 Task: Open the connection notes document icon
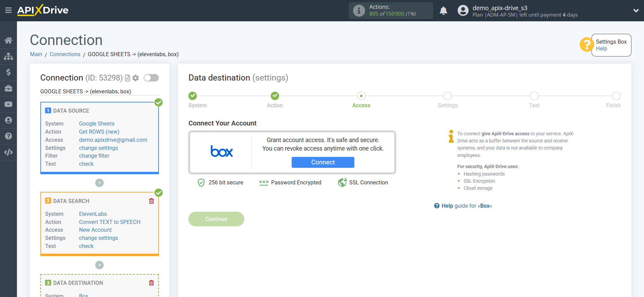tap(127, 78)
